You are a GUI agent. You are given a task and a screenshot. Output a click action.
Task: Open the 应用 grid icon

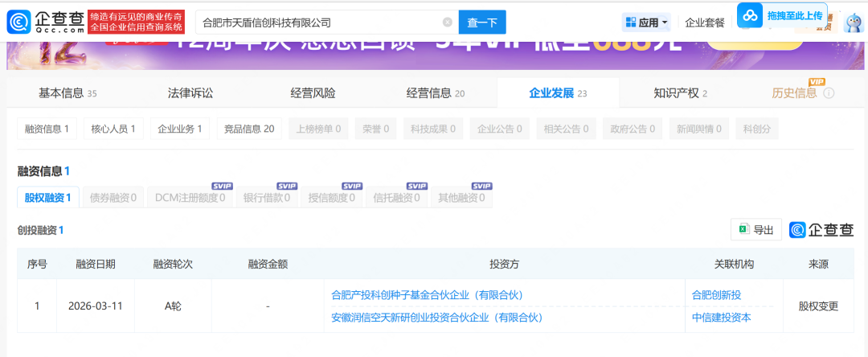point(631,23)
